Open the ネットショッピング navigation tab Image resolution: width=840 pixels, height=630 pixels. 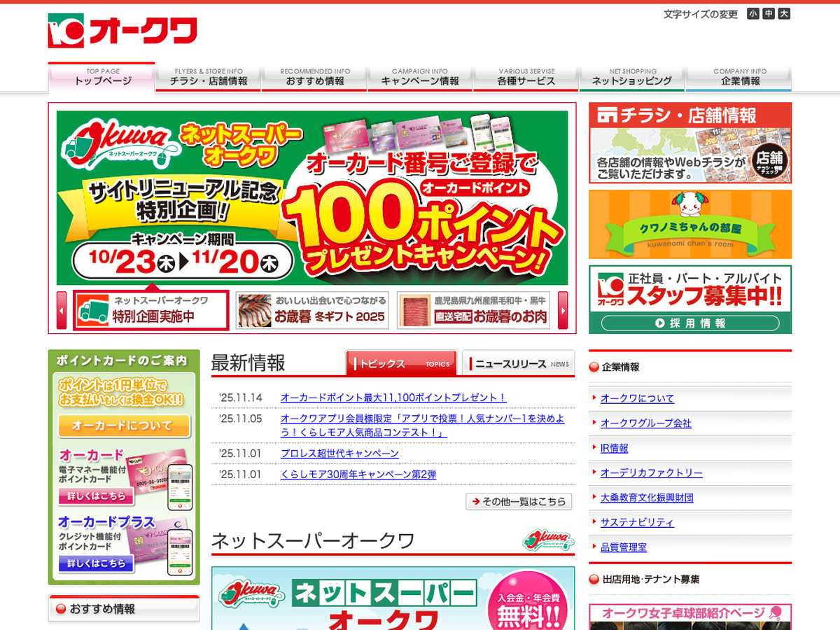point(632,77)
